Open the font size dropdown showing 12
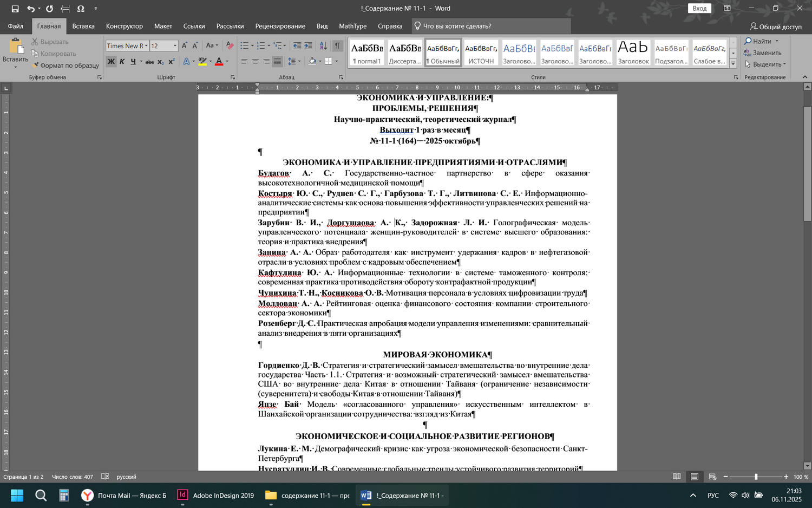812x508 pixels. coord(175,46)
